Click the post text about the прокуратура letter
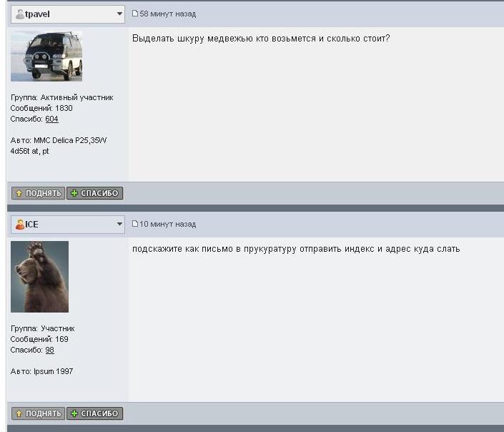The height and width of the screenshot is (432, 504). (x=296, y=249)
